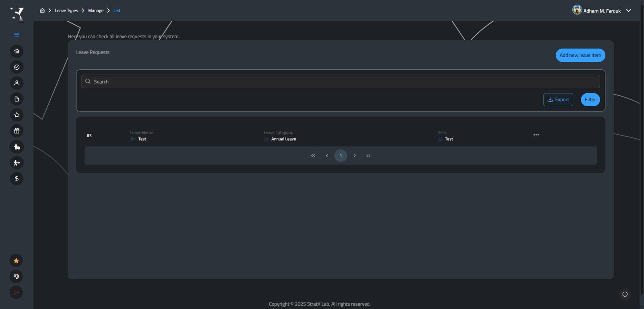Click the List breadcrumb

point(117,10)
